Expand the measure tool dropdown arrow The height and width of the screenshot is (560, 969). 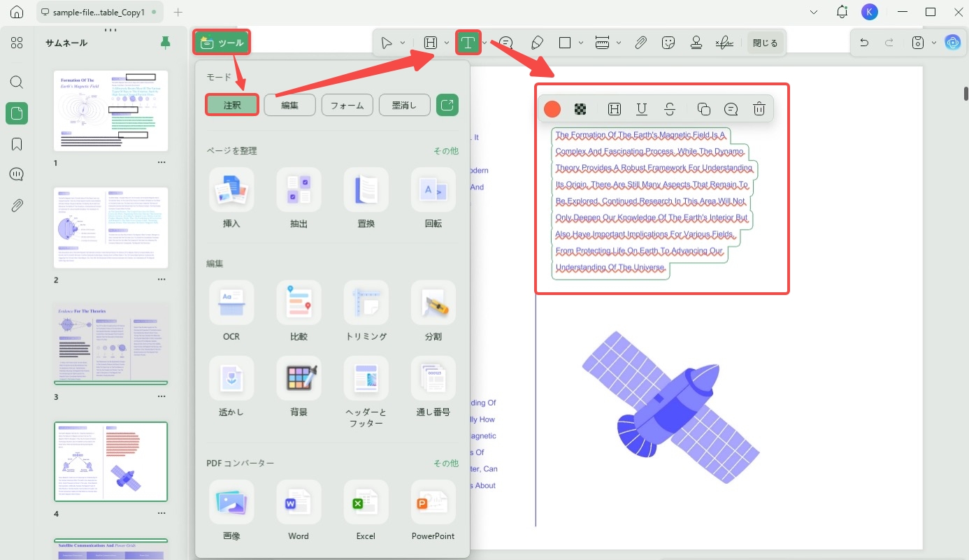click(619, 43)
